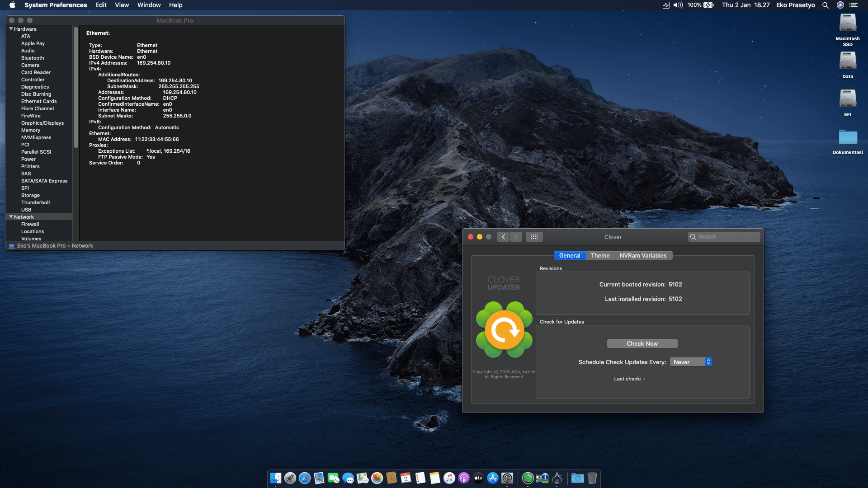Viewport: 868px width, 488px height.
Task: Open App Store icon in the Dock
Action: click(493, 478)
